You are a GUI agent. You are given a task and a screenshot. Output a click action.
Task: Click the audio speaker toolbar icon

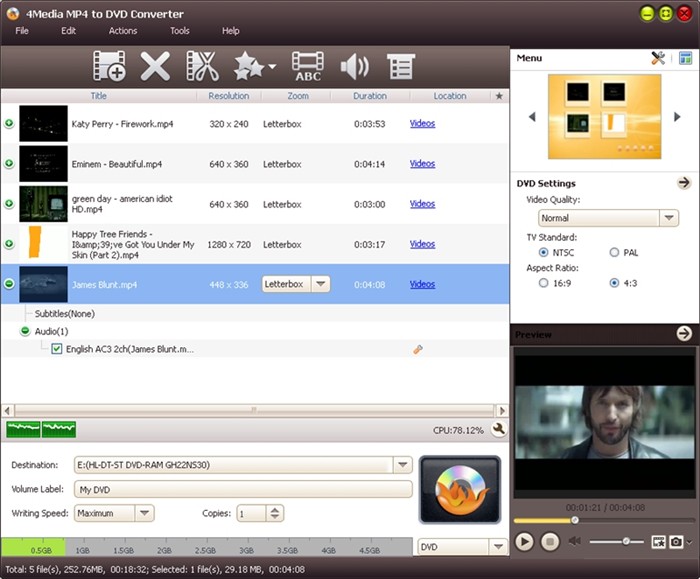click(x=354, y=67)
